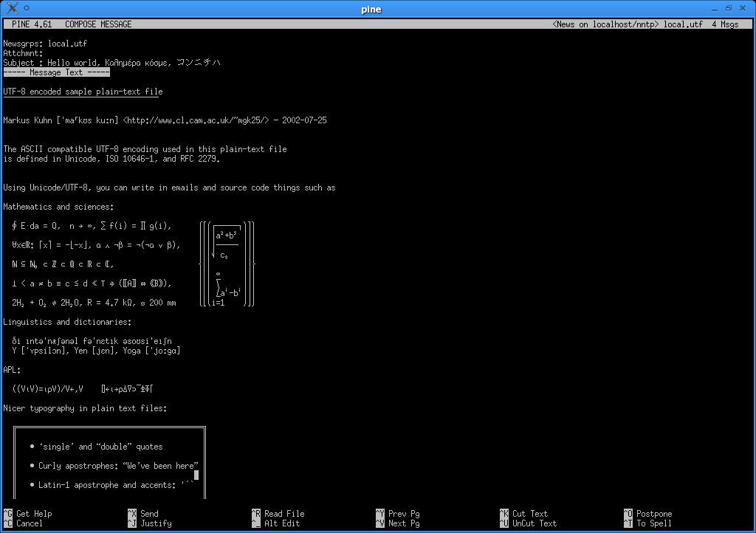Click the 'PINE 4.61' status bar text

32,24
